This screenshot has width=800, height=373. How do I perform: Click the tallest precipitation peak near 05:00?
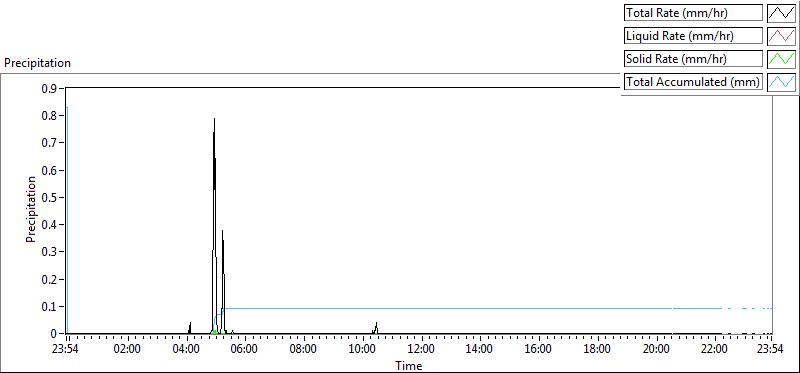[214, 118]
